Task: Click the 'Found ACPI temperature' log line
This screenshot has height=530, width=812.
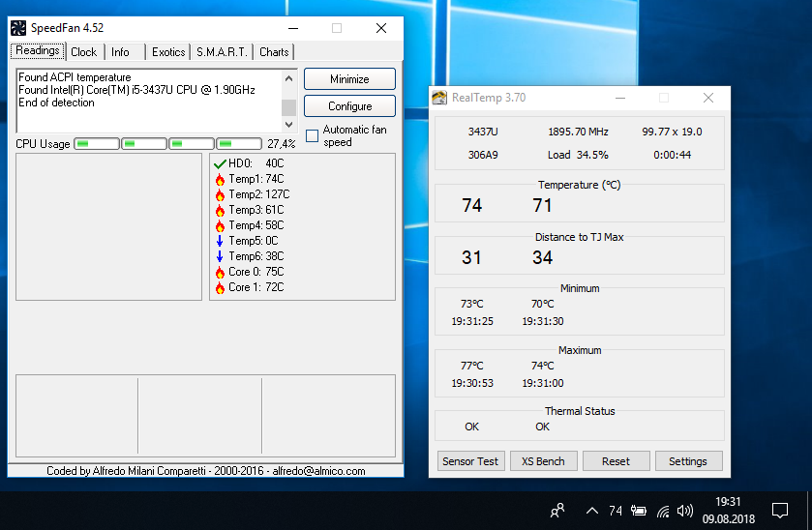Action: (x=75, y=77)
